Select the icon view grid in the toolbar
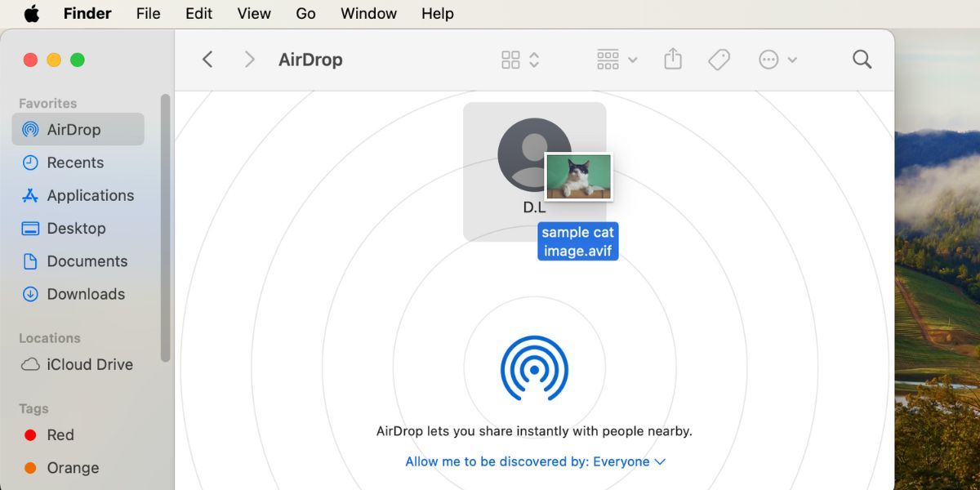 coord(512,59)
